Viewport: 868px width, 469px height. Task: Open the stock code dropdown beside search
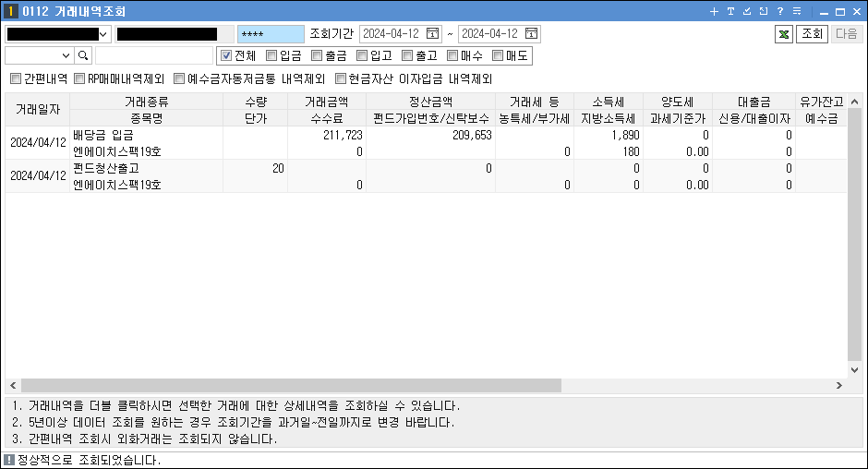66,55
